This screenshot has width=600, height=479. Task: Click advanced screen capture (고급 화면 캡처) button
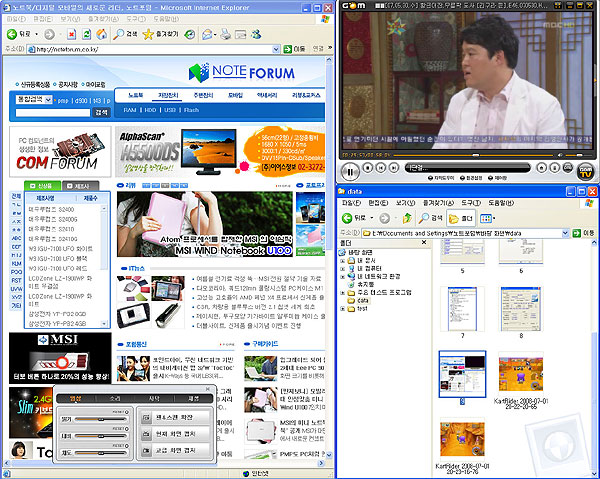(x=175, y=451)
